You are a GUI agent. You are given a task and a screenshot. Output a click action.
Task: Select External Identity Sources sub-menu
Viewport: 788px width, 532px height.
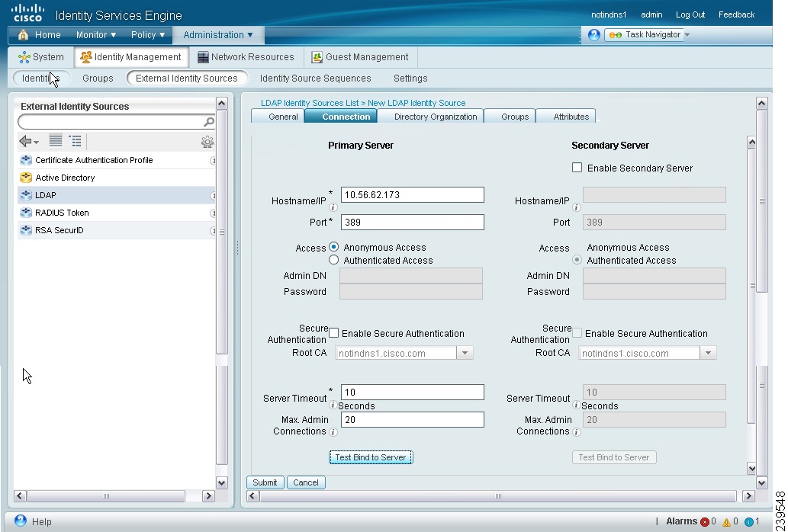coord(187,79)
